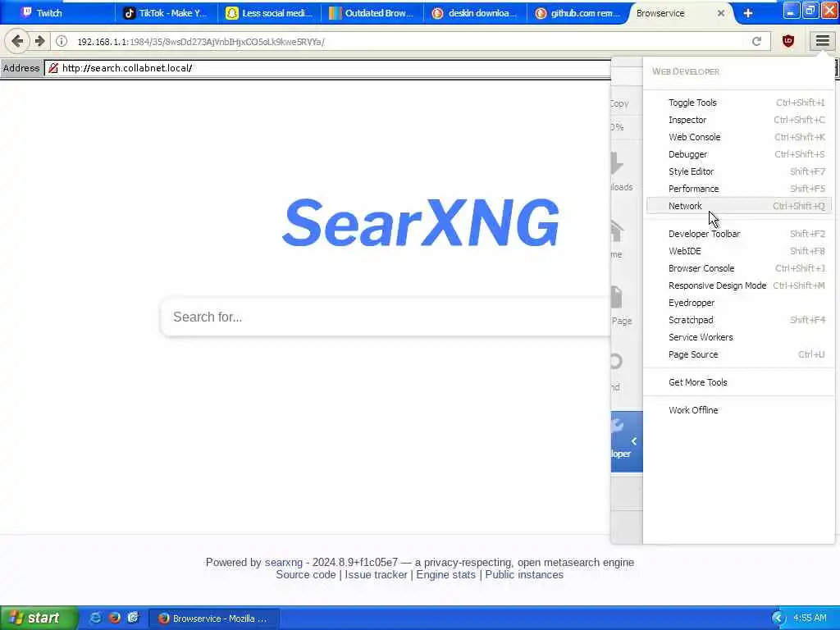Enable Responsive Design Mode

[x=739, y=285]
